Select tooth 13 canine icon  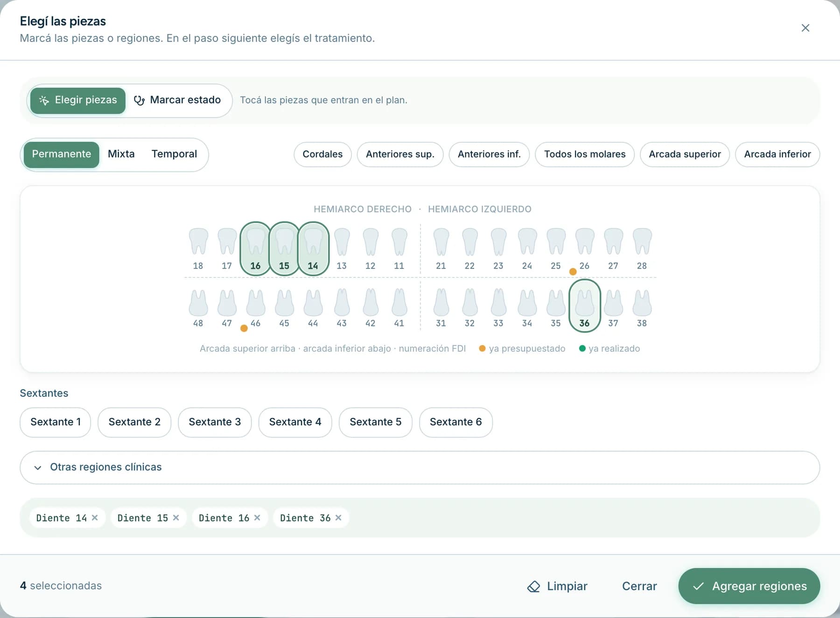342,249
